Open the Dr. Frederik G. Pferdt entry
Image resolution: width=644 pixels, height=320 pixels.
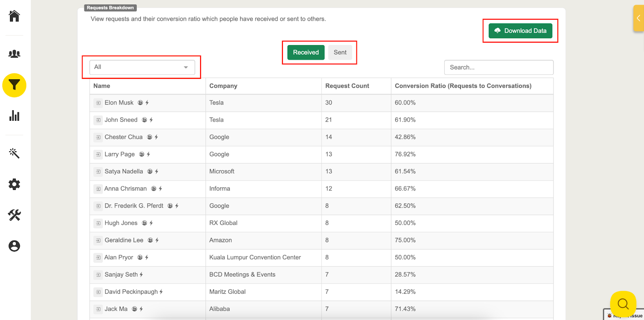click(134, 206)
